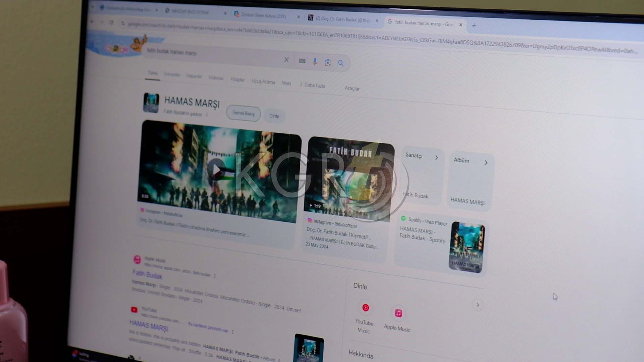Close the Zimbra Gelen Kutusu tab
The width and height of the screenshot is (644, 362).
click(x=298, y=17)
